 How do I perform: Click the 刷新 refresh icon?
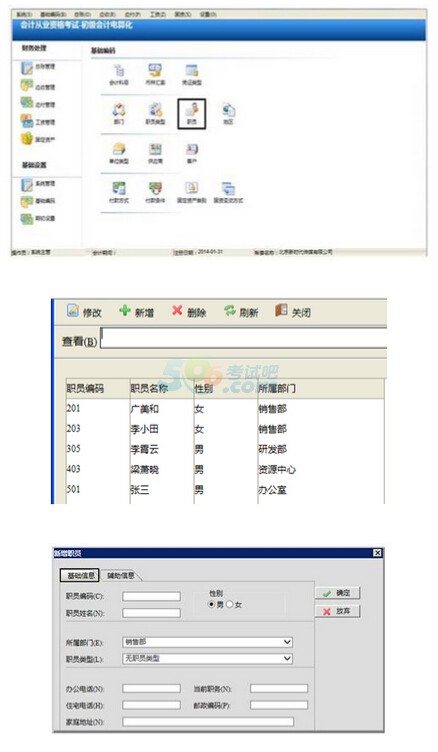click(x=230, y=311)
